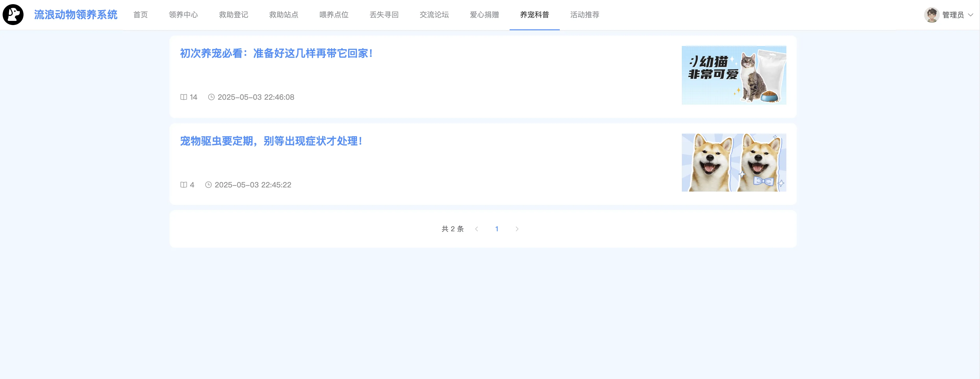Click the kitten article thumbnail
This screenshot has height=379, width=980.
(x=734, y=75)
